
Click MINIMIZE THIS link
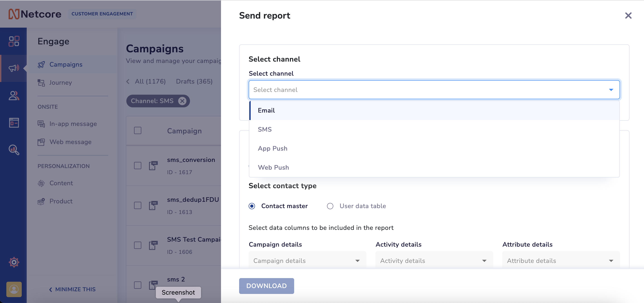pos(72,289)
